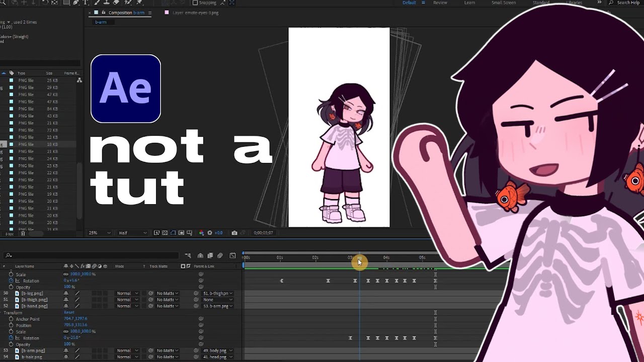Open the Mode dropdown for b-hair.png
The height and width of the screenshot is (362, 644).
point(127,357)
